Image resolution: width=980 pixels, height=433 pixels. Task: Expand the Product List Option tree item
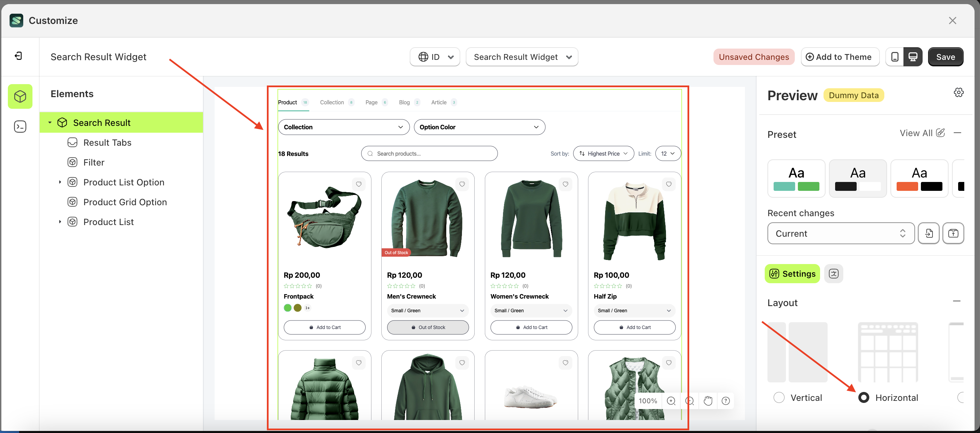pyautogui.click(x=60, y=182)
